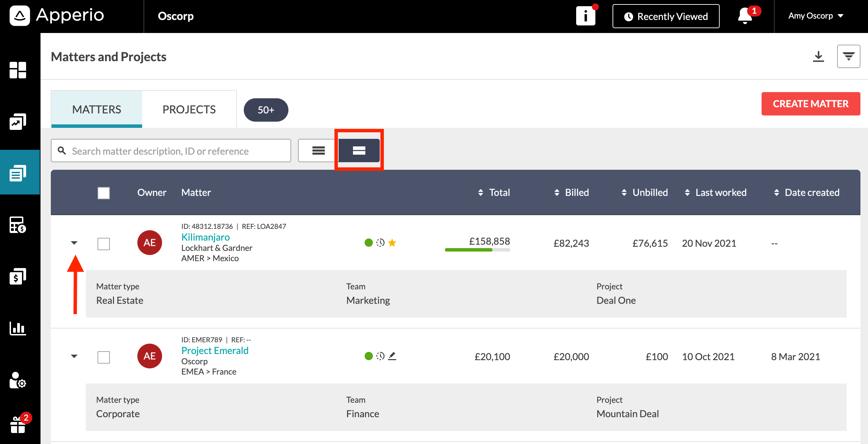
Task: Click the CREATE MATTER button
Action: [x=811, y=104]
